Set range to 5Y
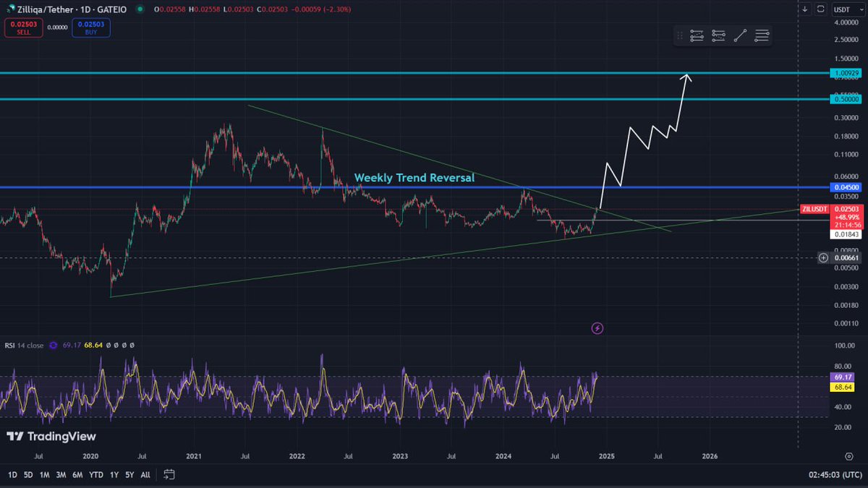The width and height of the screenshot is (868, 488). (x=129, y=475)
